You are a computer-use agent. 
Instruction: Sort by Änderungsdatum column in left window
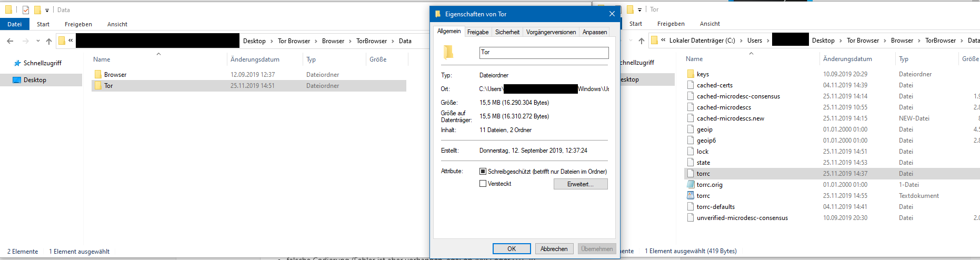[255, 59]
